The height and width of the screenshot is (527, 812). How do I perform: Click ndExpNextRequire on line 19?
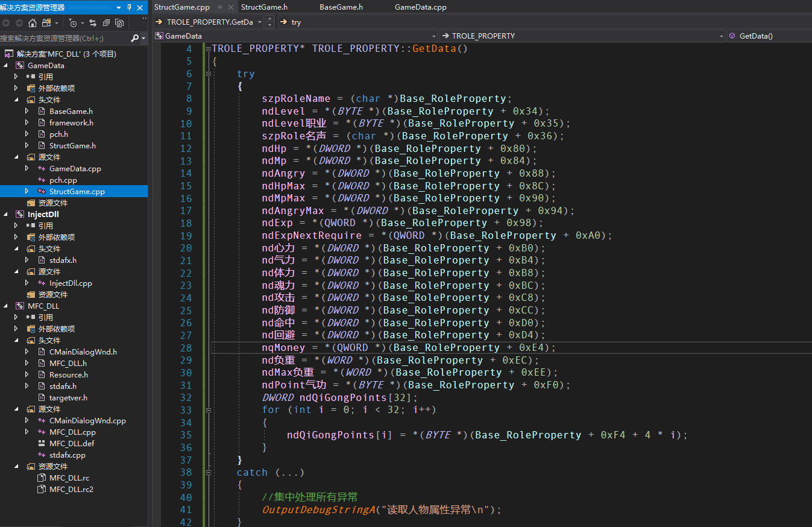click(312, 235)
